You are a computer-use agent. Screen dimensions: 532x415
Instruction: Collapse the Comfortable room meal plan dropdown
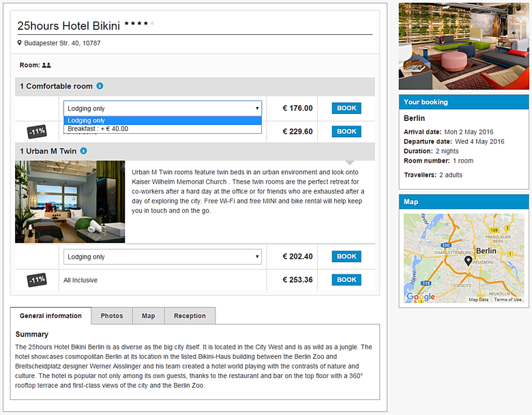coord(162,108)
